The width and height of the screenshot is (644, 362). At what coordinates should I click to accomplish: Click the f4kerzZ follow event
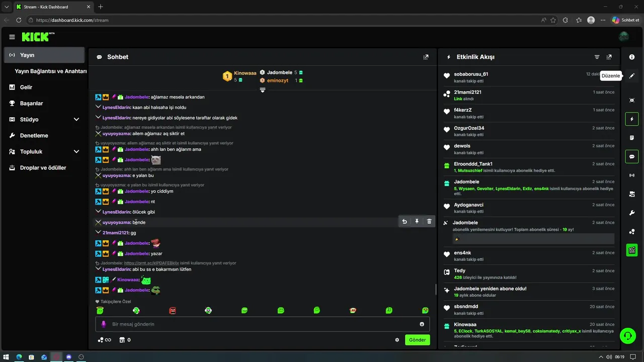click(x=530, y=113)
